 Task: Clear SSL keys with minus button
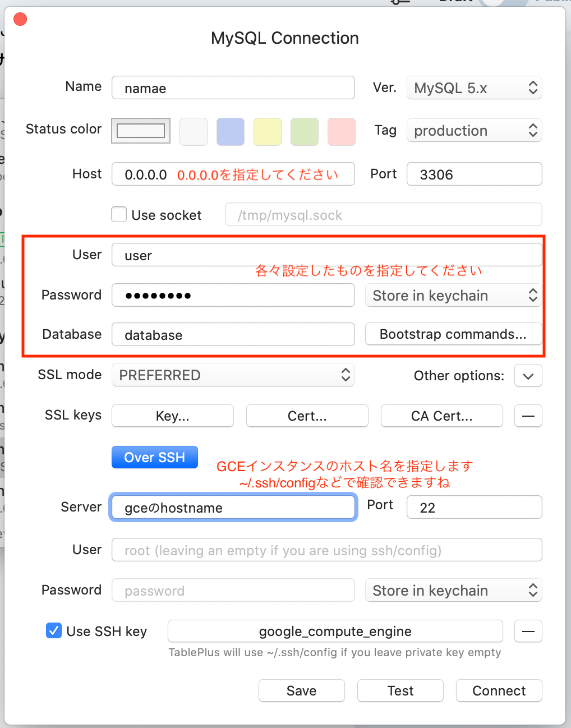coord(528,416)
